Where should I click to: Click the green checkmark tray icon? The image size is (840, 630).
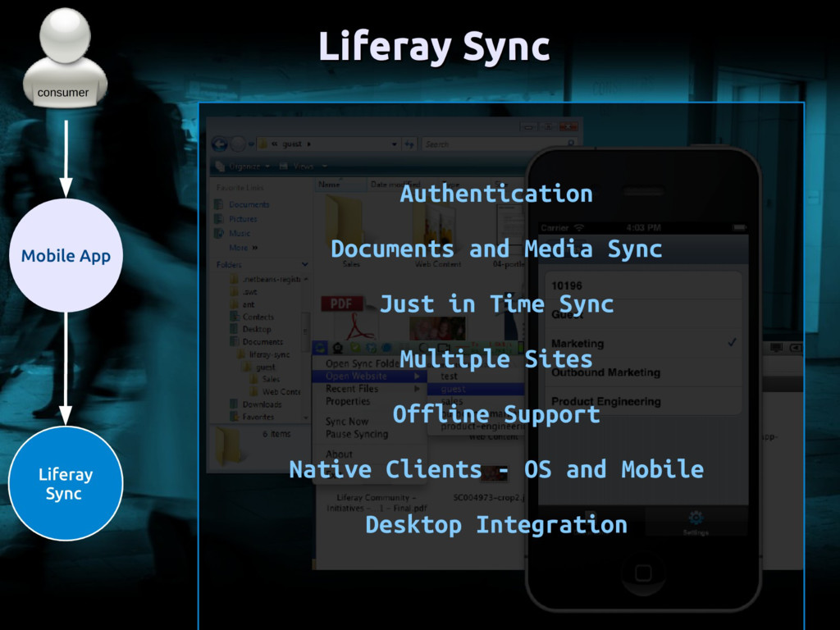coord(354,348)
